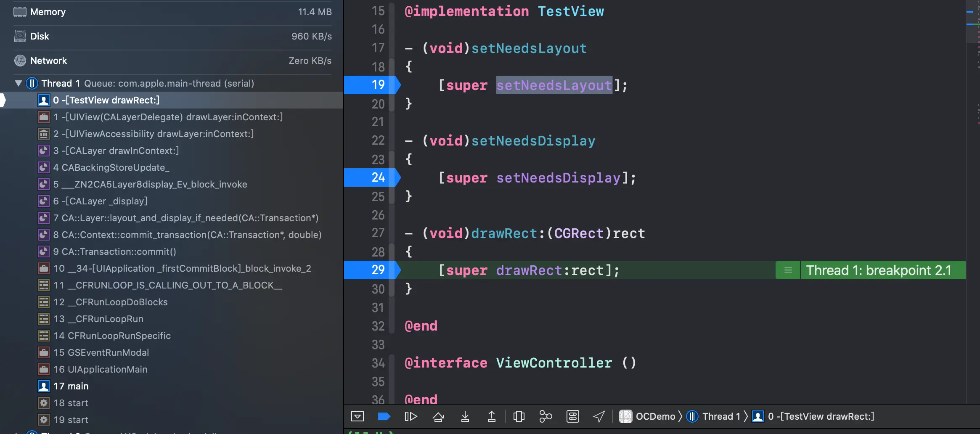
Task: Hide the debug area with the toggle button
Action: 358,416
